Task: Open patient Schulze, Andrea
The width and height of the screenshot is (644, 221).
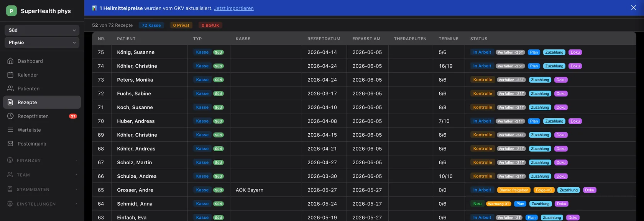Action: coord(137,176)
